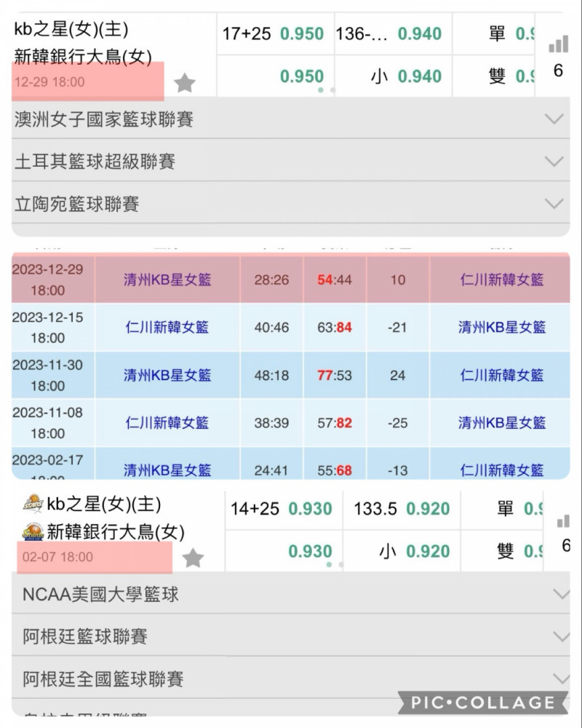Open 仁川新韓女籃 in 2023-02-17 row
Screen dimensions: 582x728
tap(502, 470)
